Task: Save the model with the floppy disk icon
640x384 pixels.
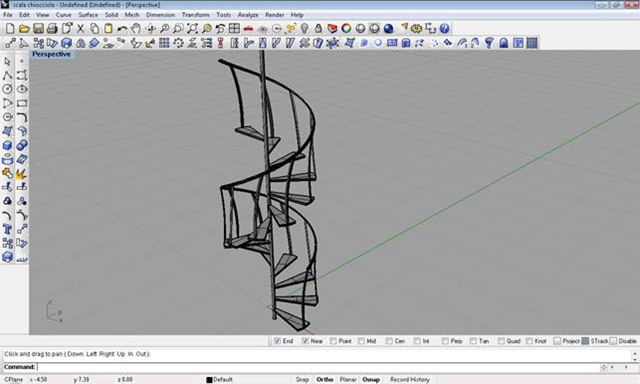Action: coord(38,29)
